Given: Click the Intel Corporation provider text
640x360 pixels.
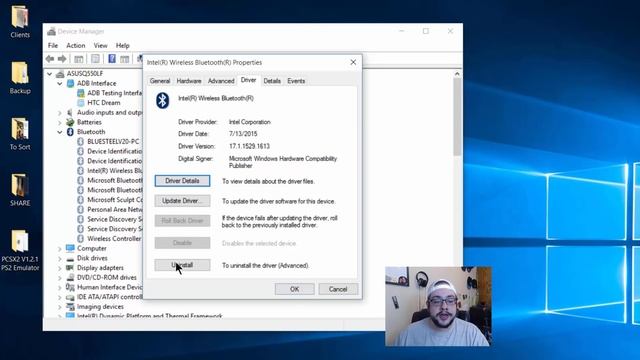Looking at the screenshot, I should pos(250,122).
